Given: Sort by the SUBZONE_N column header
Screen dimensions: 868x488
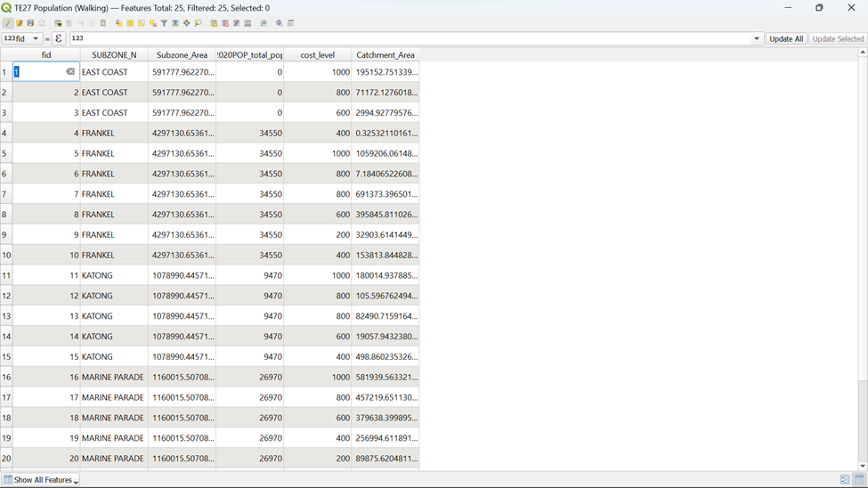Looking at the screenshot, I should (114, 55).
